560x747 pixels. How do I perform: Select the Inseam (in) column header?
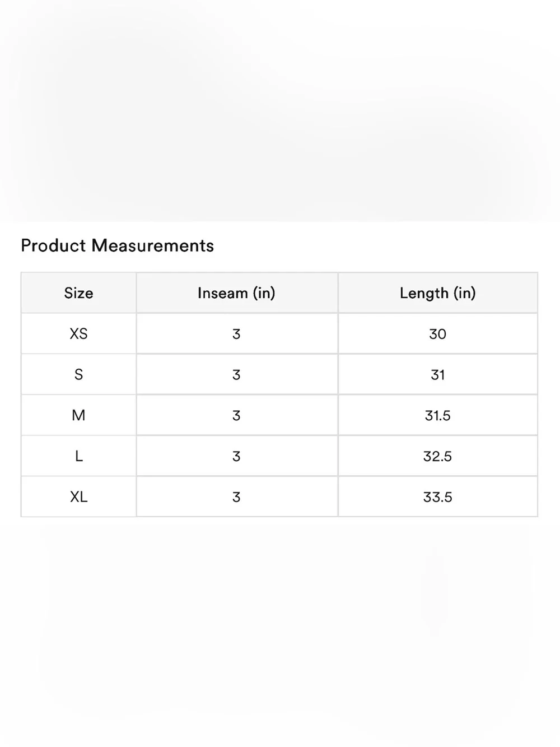coord(237,293)
